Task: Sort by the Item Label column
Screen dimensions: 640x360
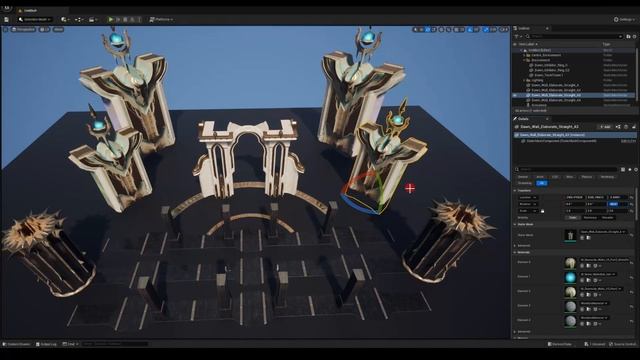Action: pyautogui.click(x=528, y=44)
